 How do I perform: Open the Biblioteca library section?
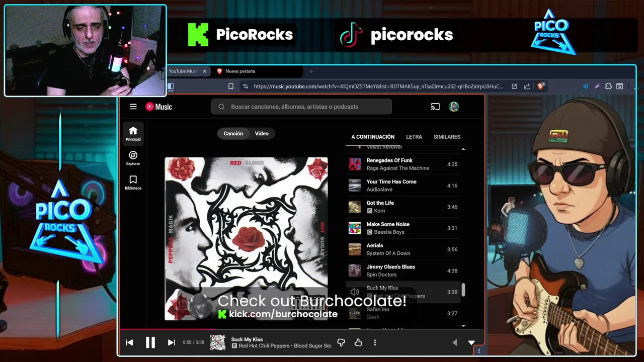pos(133,183)
